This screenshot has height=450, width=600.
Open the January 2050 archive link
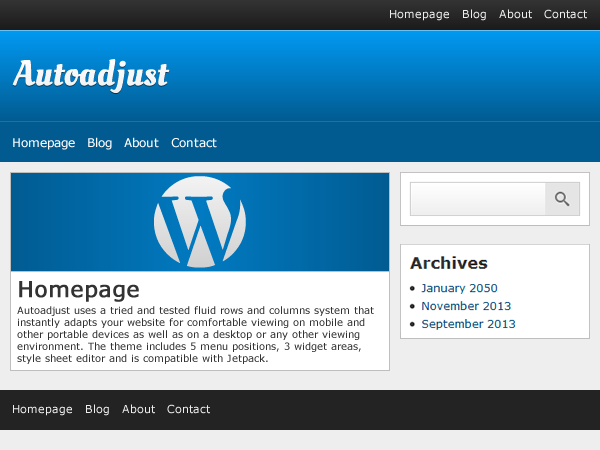pyautogui.click(x=459, y=288)
